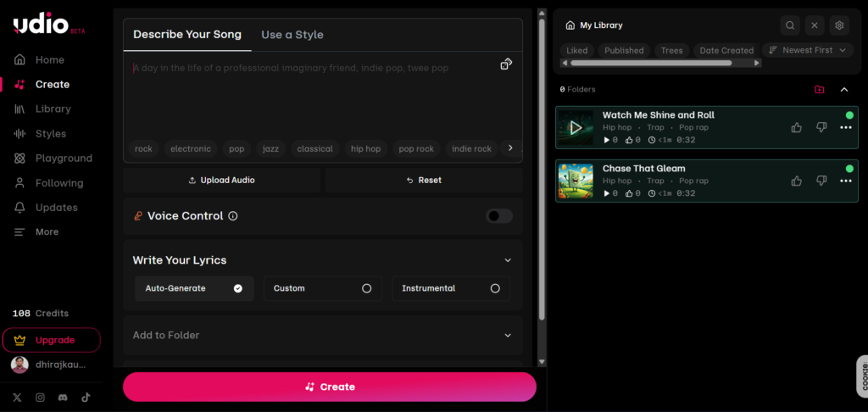Click the Udio logo
The width and height of the screenshot is (868, 412).
(48, 24)
